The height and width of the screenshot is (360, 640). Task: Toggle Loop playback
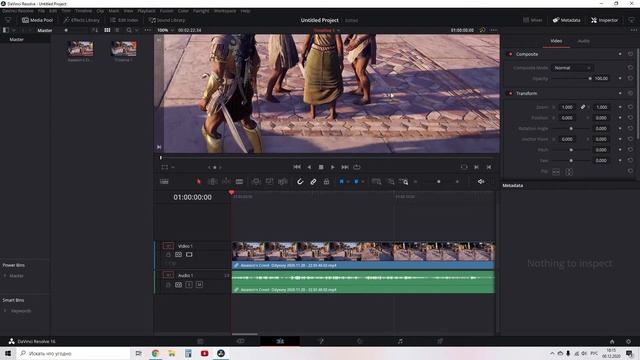pos(357,167)
